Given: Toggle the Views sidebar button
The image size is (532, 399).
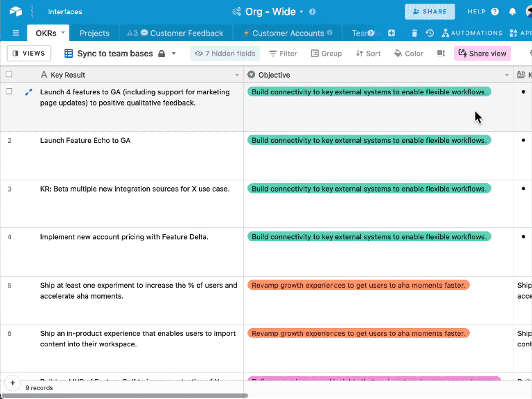Looking at the screenshot, I should (x=29, y=53).
